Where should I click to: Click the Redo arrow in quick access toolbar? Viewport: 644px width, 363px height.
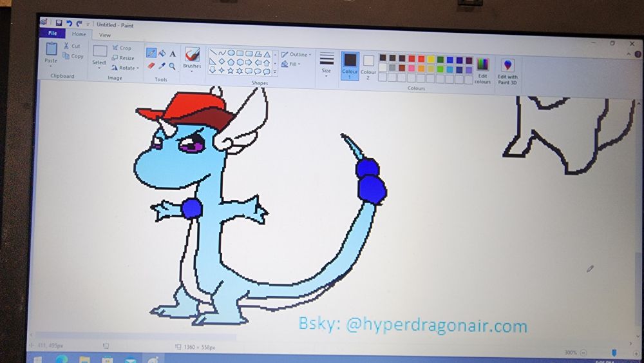coord(79,24)
